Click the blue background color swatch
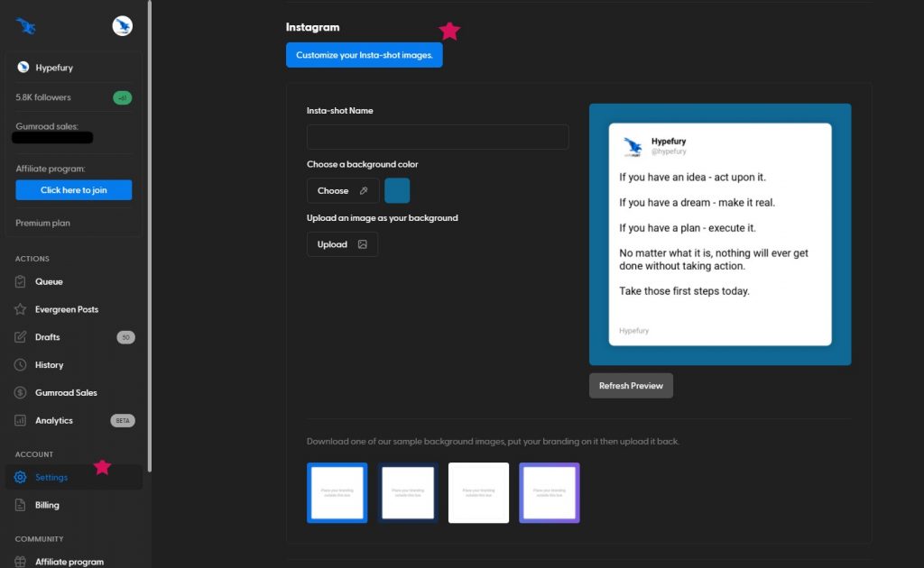Viewport: 924px width, 568px height. (x=397, y=191)
